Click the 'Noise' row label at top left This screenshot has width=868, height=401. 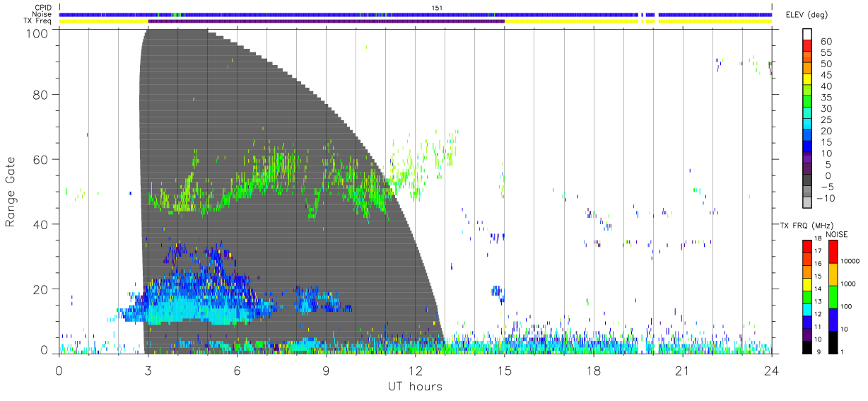(43, 14)
